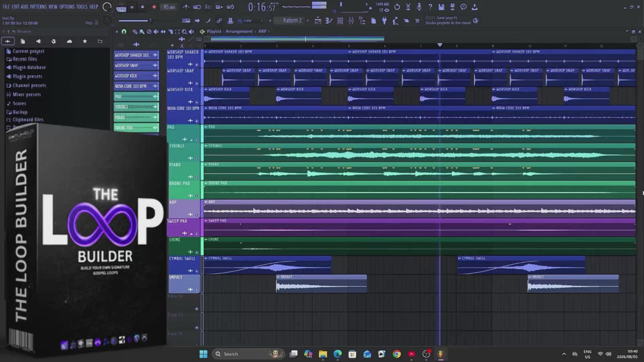Toggle mute switch on WORSHIP SNAP track
This screenshot has height=362, width=644.
[197, 83]
